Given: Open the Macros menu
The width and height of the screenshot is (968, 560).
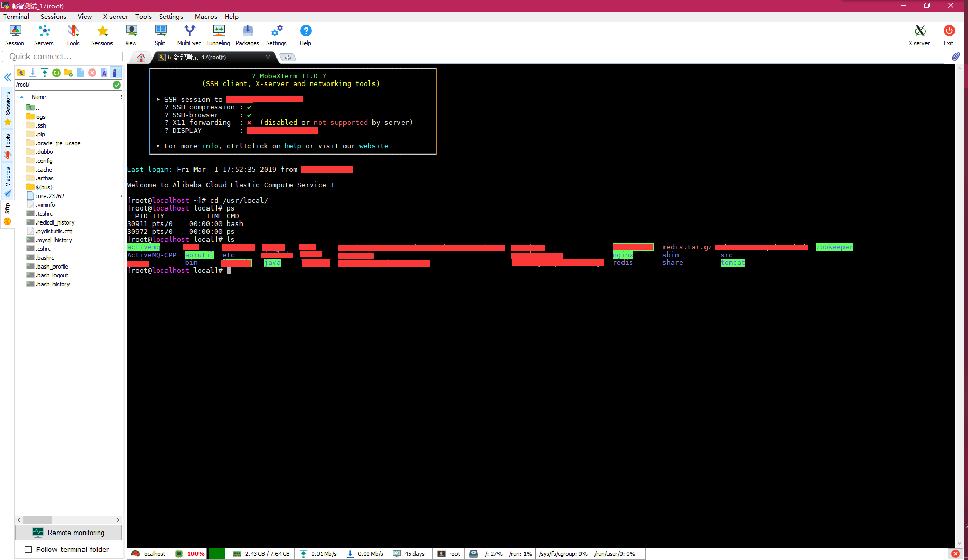Looking at the screenshot, I should [206, 17].
